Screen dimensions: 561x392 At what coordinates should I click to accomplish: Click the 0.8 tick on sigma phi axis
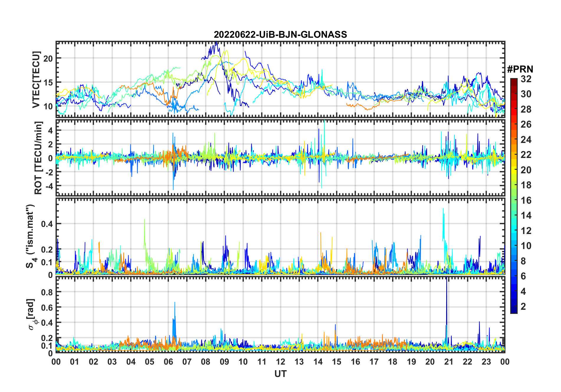tap(47, 292)
